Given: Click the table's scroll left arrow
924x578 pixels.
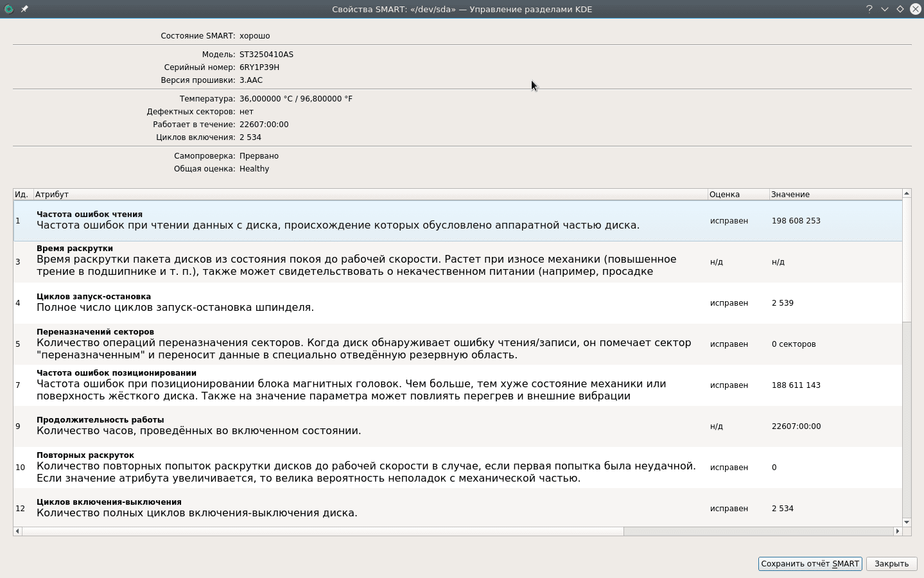Looking at the screenshot, I should coord(17,531).
